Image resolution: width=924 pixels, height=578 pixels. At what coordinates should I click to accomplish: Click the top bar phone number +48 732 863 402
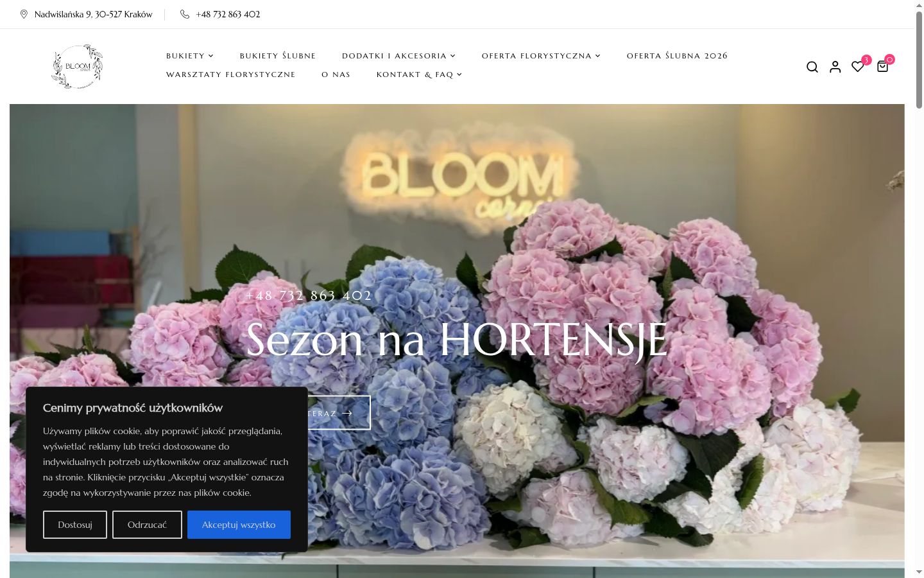click(228, 14)
